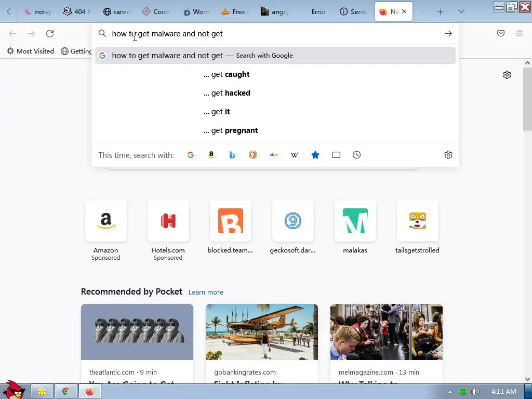Click the scrollbar down arrow
The image size is (532, 399).
[527, 379]
